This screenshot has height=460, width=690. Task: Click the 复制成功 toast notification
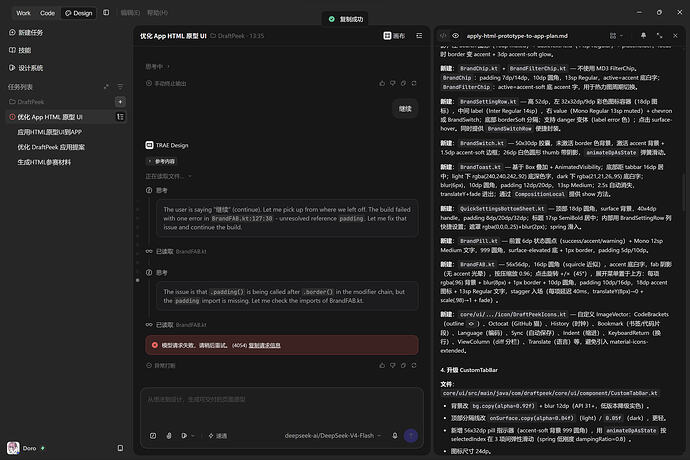(345, 19)
